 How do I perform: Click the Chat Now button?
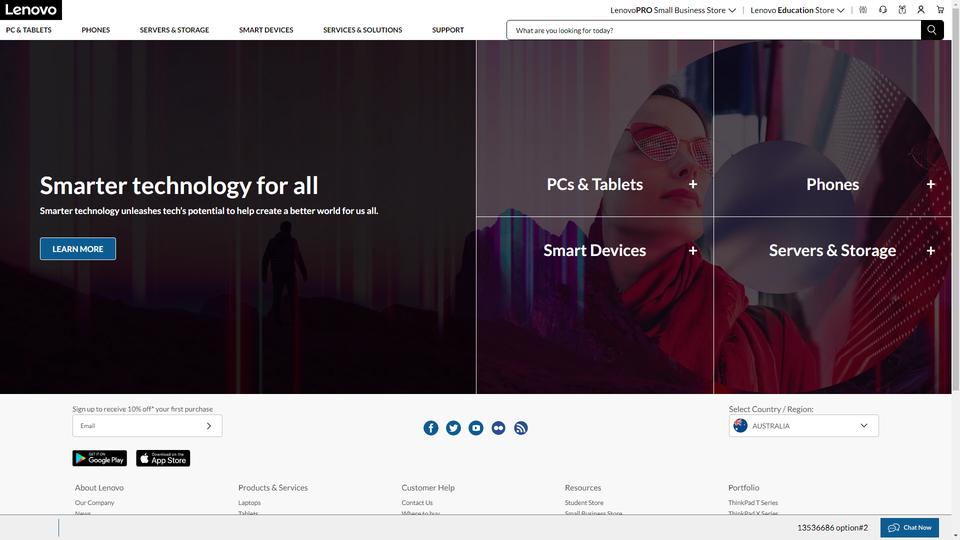909,527
